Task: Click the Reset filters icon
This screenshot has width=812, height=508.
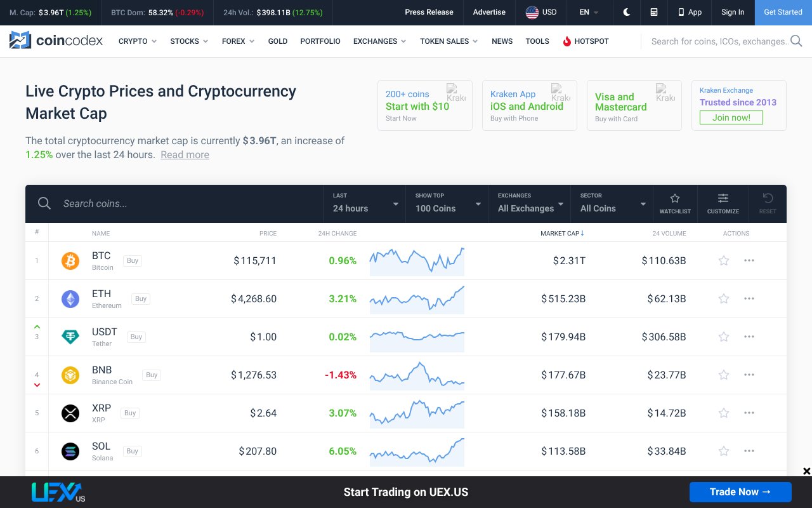Action: pyautogui.click(x=768, y=202)
